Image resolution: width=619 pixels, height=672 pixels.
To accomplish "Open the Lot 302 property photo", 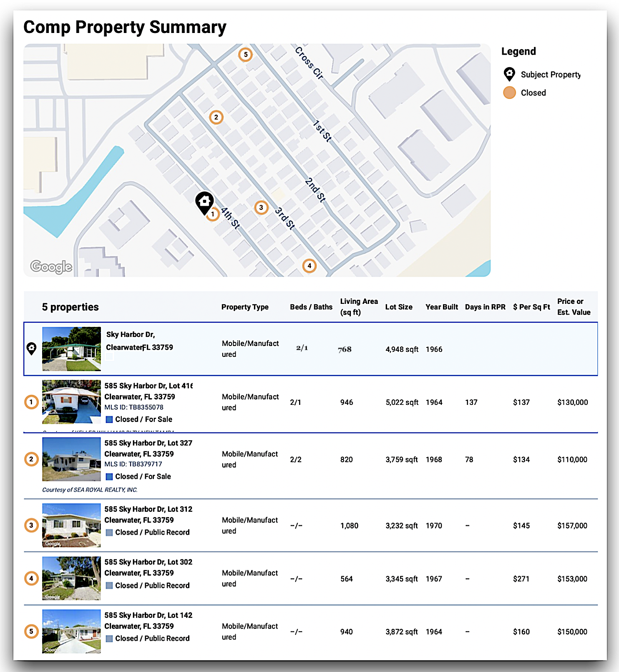I will tap(71, 578).
